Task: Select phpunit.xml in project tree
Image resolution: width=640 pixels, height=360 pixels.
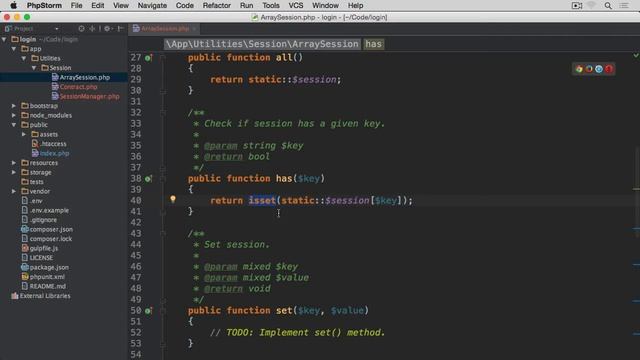Action: tap(47, 277)
